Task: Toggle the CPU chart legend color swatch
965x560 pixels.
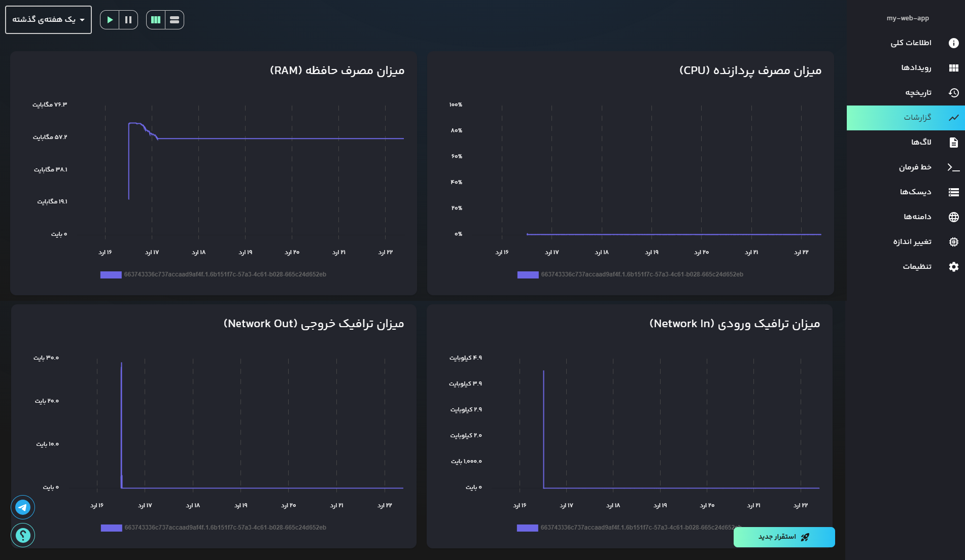Action: pos(528,275)
